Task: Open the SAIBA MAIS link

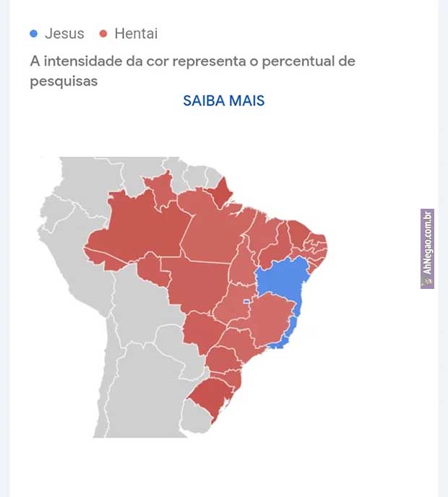Action: pos(224,100)
